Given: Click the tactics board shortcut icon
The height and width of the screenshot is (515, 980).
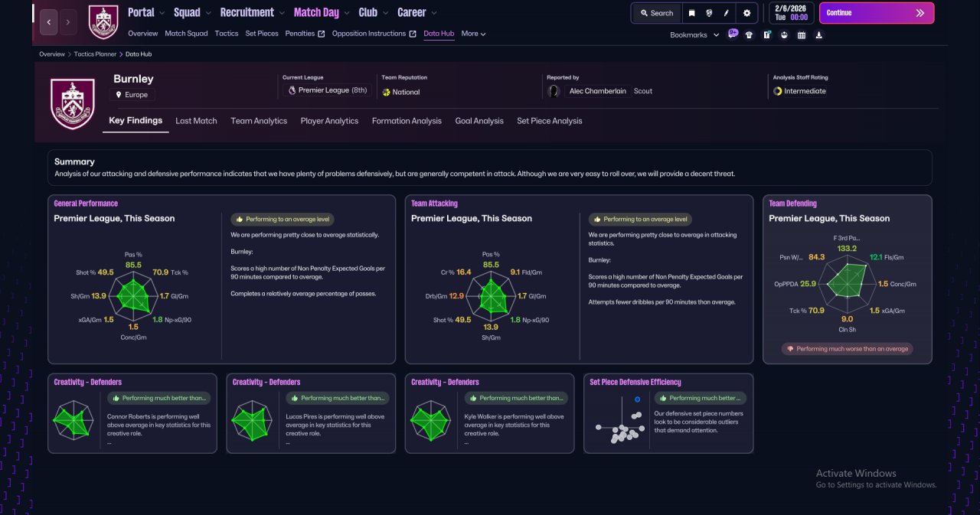Looking at the screenshot, I should pyautogui.click(x=766, y=34).
